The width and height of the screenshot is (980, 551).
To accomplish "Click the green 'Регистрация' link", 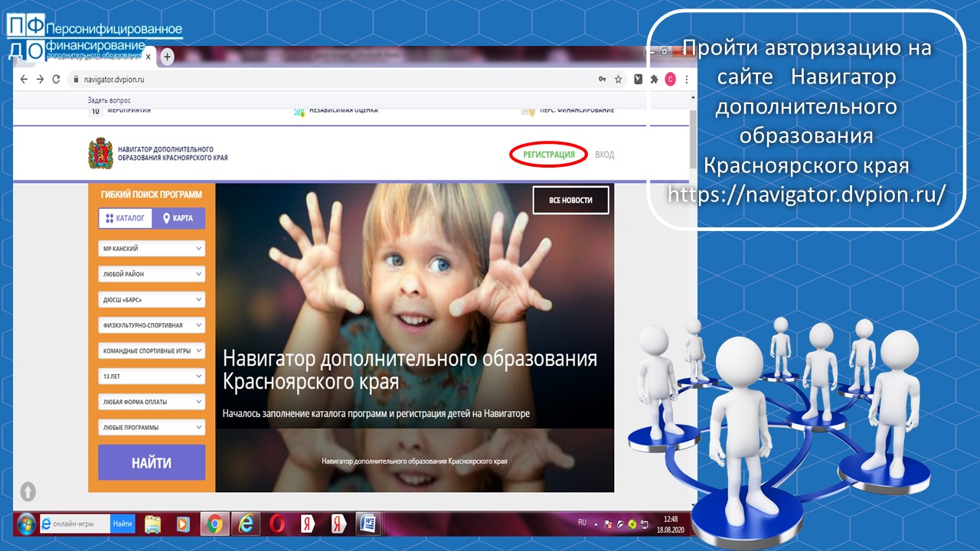I will (x=549, y=155).
